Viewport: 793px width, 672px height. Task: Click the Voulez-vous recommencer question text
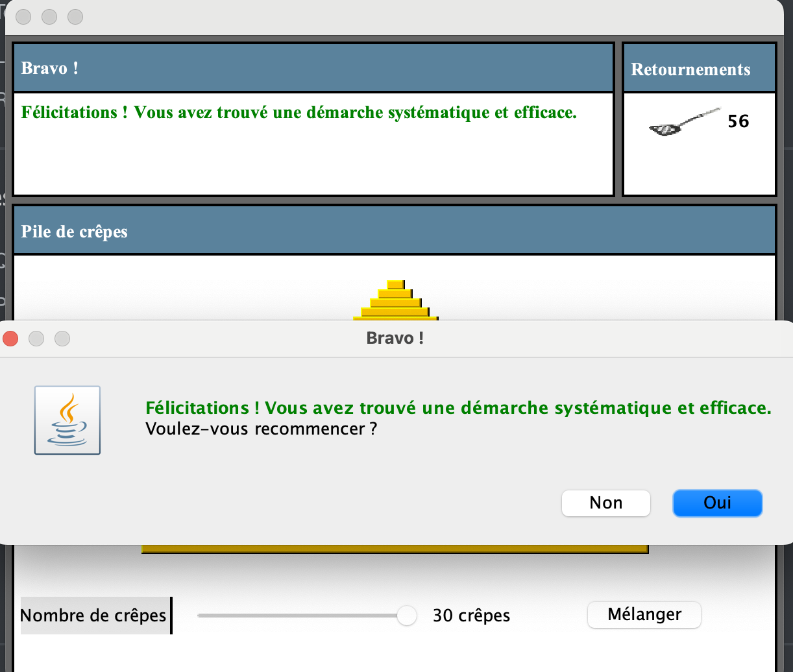[x=261, y=429]
